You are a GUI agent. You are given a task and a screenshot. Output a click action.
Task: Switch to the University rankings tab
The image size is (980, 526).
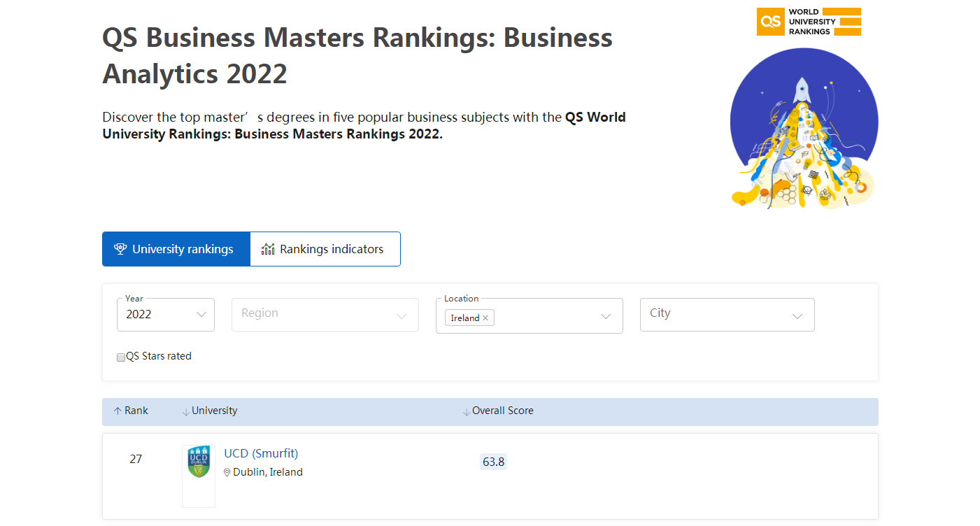click(x=176, y=249)
